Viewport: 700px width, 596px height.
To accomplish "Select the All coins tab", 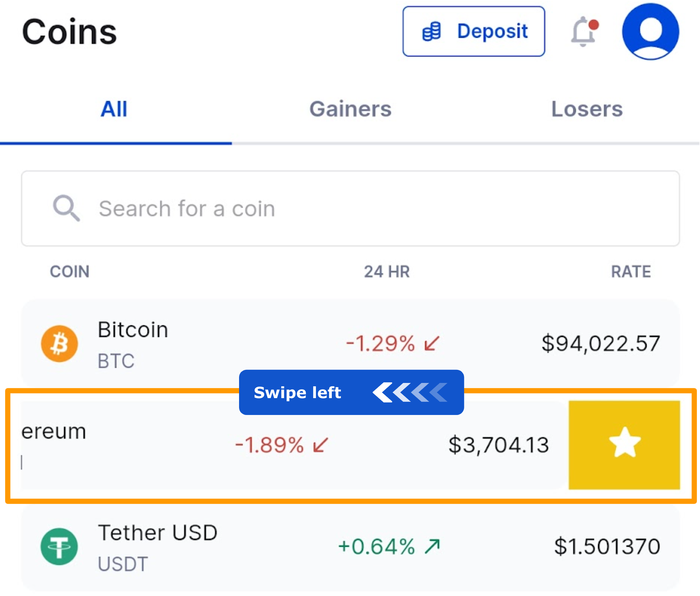I will 114,109.
